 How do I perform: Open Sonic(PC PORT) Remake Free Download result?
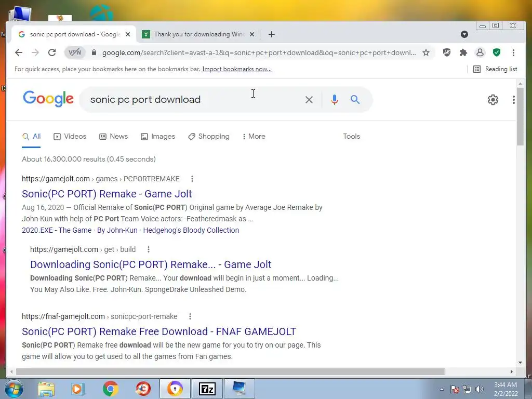[x=159, y=331]
